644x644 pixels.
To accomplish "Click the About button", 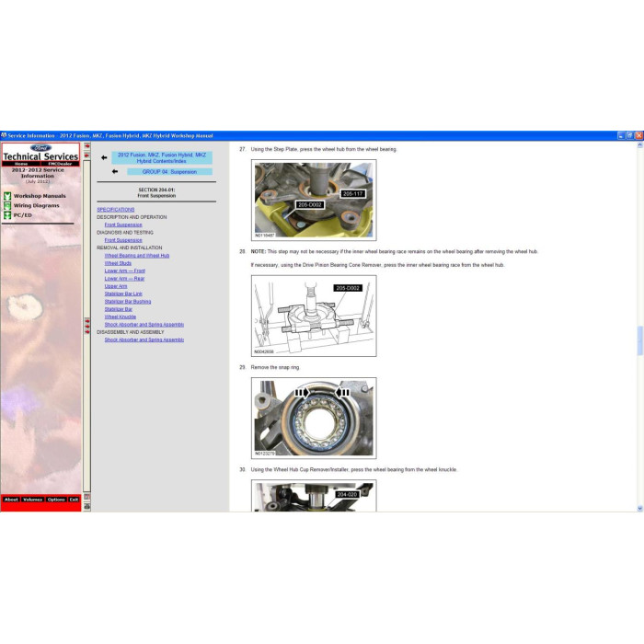I will pyautogui.click(x=11, y=500).
